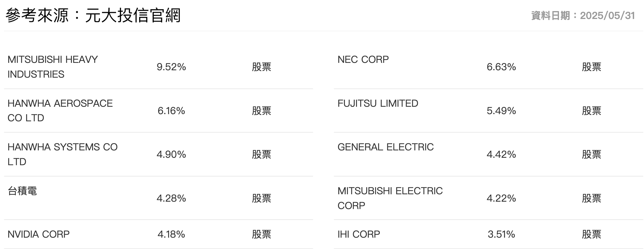
Task: Click the 6.63% weight for NEC
Action: point(501,67)
